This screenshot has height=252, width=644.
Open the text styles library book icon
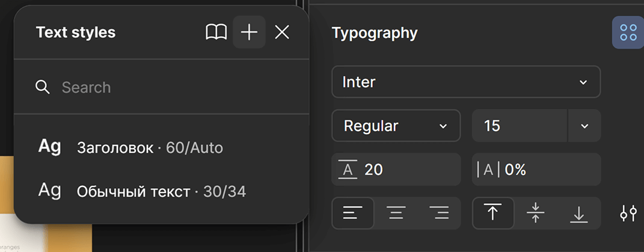point(216,32)
